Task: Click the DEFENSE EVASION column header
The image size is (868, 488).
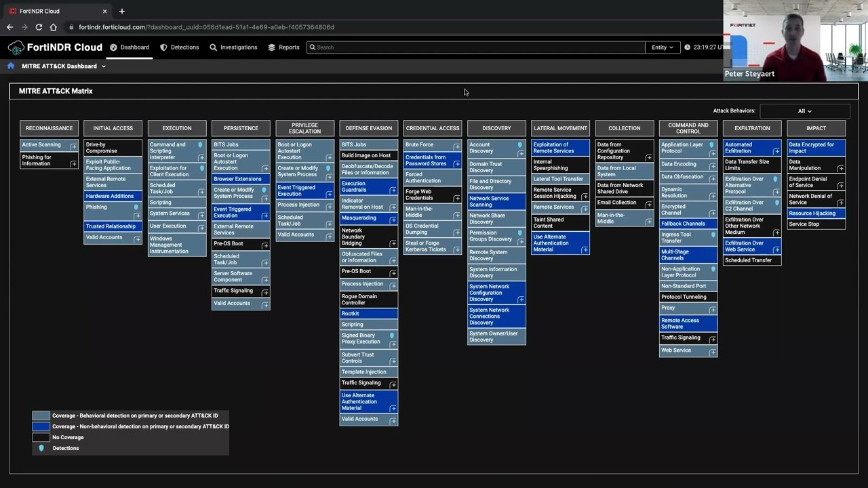Action: click(x=368, y=128)
